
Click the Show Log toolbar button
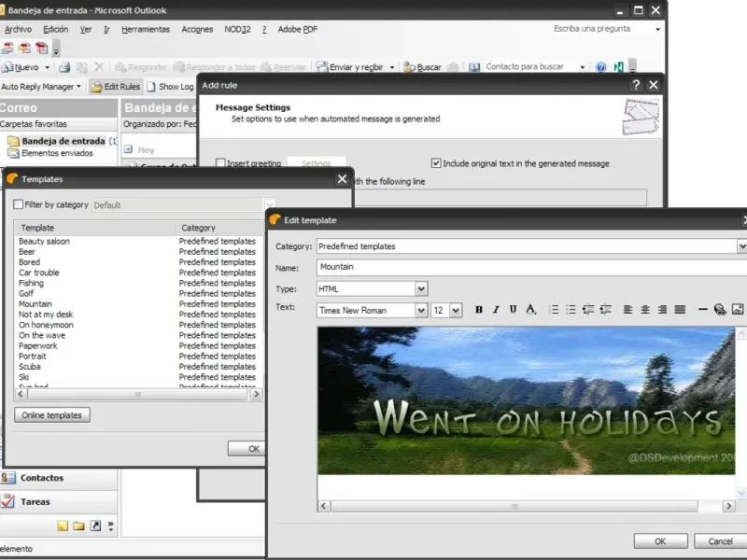point(171,87)
